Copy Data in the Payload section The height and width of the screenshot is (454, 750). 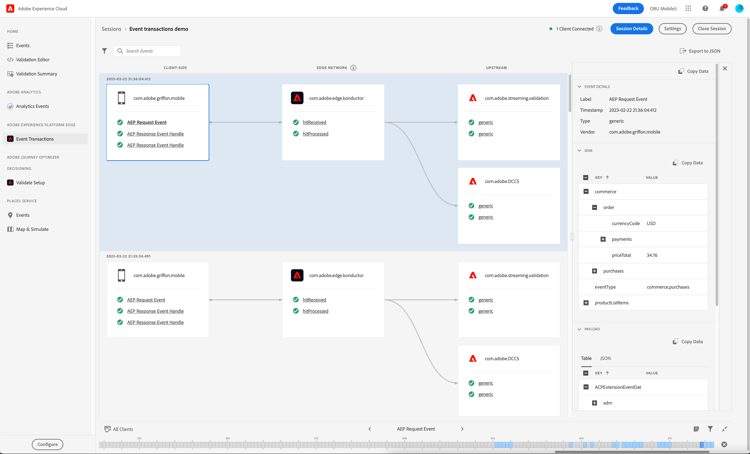pyautogui.click(x=687, y=342)
